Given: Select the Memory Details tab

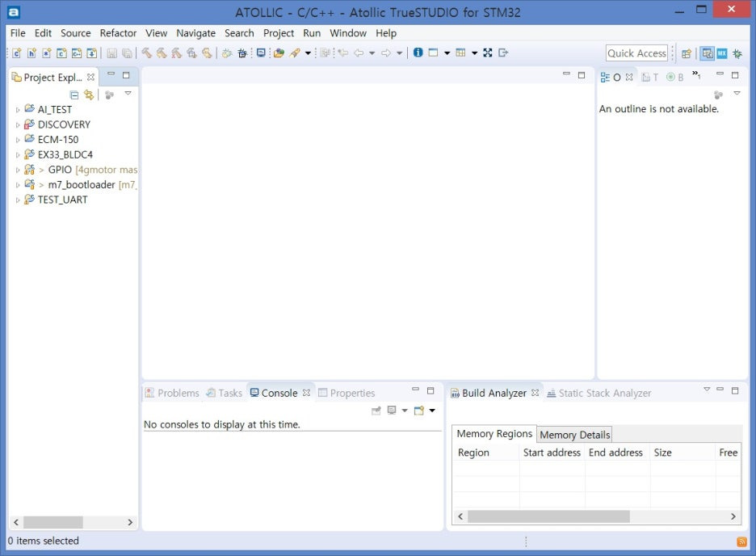Looking at the screenshot, I should tap(575, 435).
